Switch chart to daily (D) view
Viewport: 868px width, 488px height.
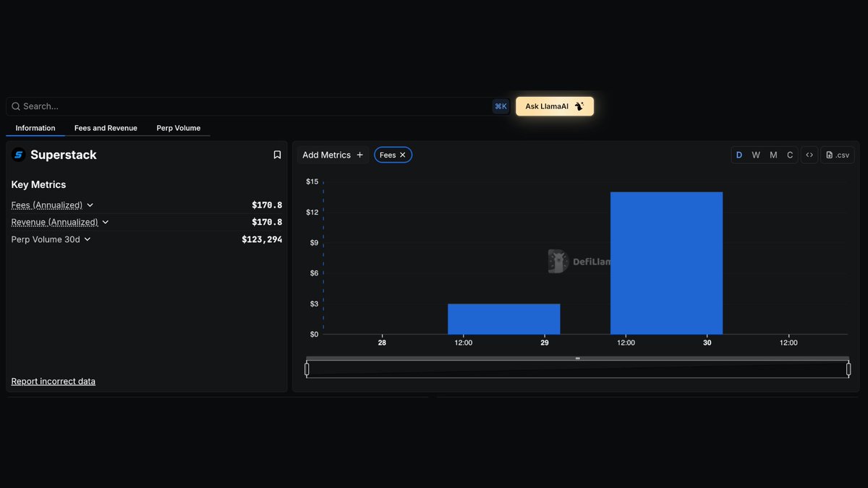(x=739, y=155)
